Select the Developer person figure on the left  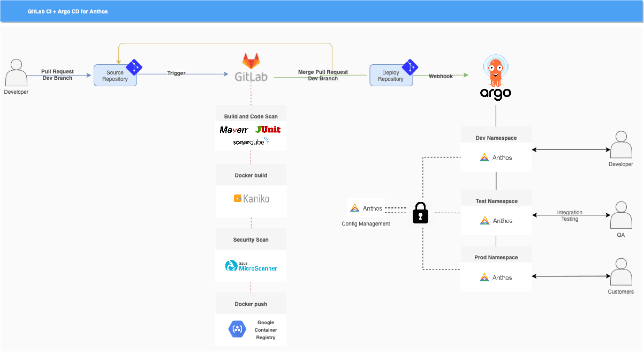pos(16,74)
